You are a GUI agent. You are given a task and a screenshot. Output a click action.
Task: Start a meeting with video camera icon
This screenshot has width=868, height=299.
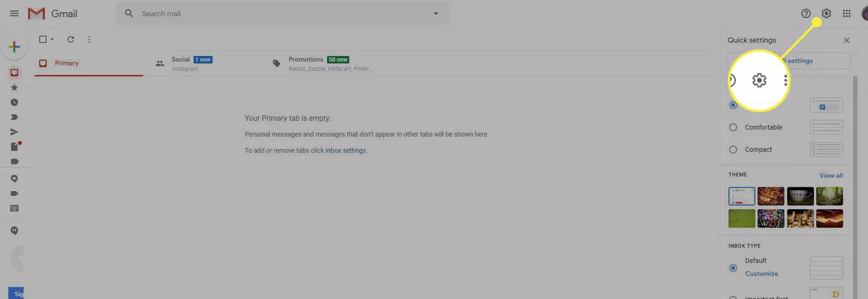14,194
